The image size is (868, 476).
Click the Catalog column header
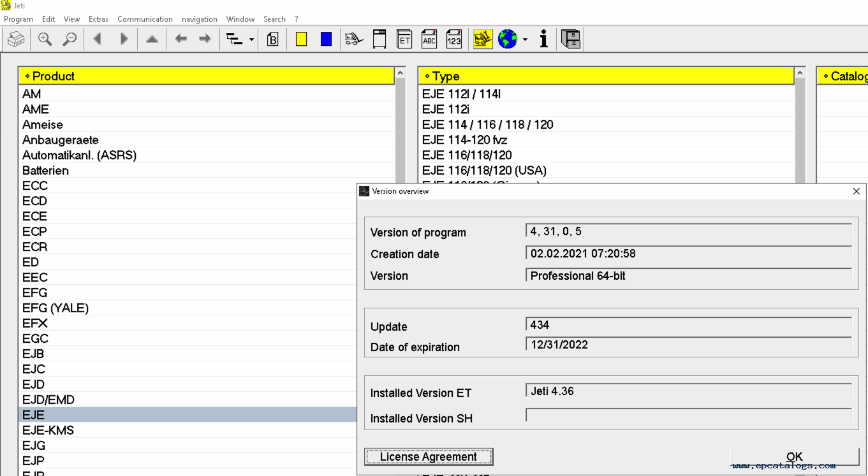tap(842, 76)
